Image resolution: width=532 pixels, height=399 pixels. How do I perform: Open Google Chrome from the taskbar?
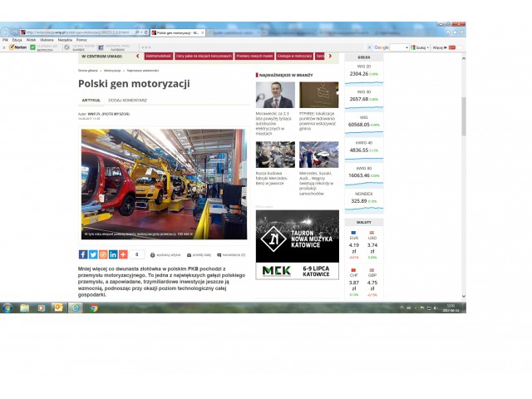93,308
